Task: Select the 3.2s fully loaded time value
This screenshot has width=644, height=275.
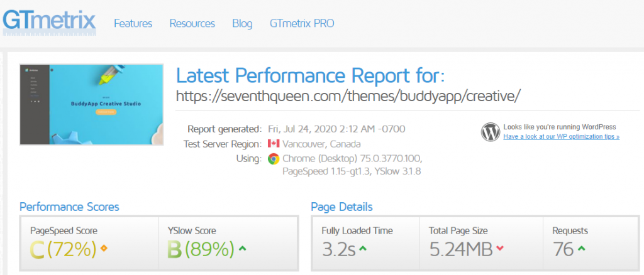Action: click(338, 249)
